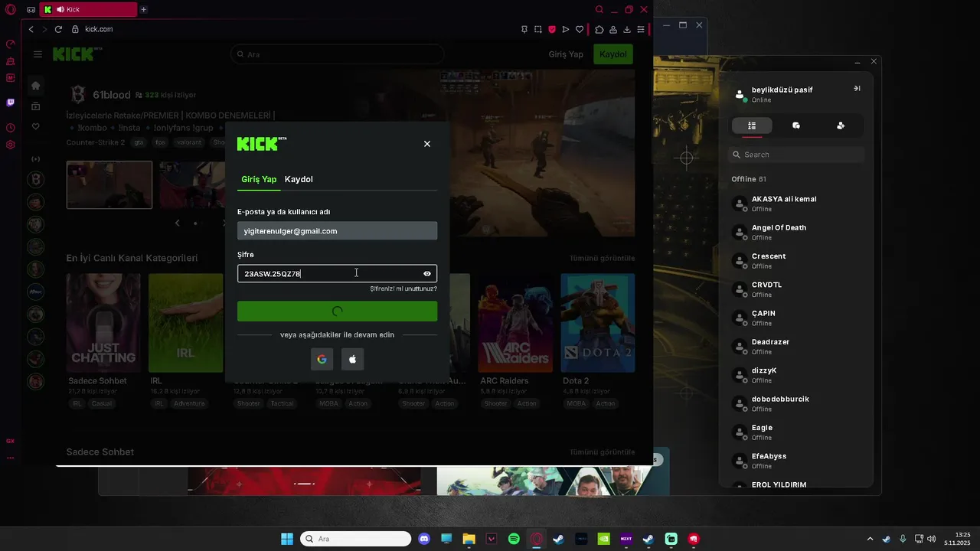The height and width of the screenshot is (551, 980).
Task: Toggle password visibility eye icon
Action: [x=427, y=274]
